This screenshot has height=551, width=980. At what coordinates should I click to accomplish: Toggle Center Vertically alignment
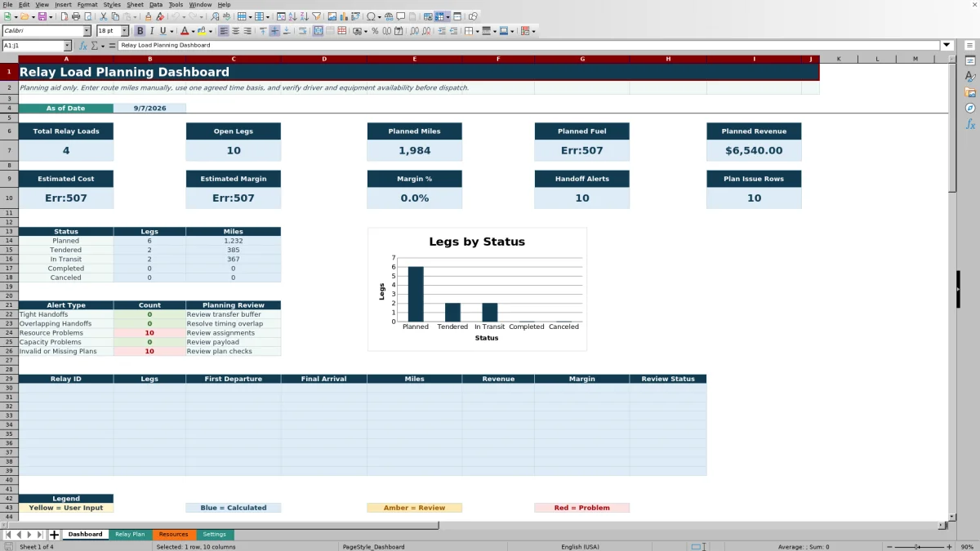[274, 31]
